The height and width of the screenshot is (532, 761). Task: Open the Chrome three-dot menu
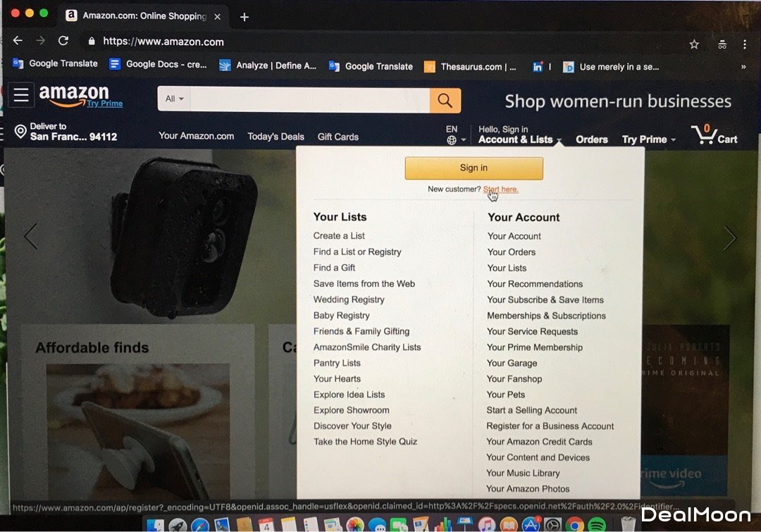coord(745,44)
